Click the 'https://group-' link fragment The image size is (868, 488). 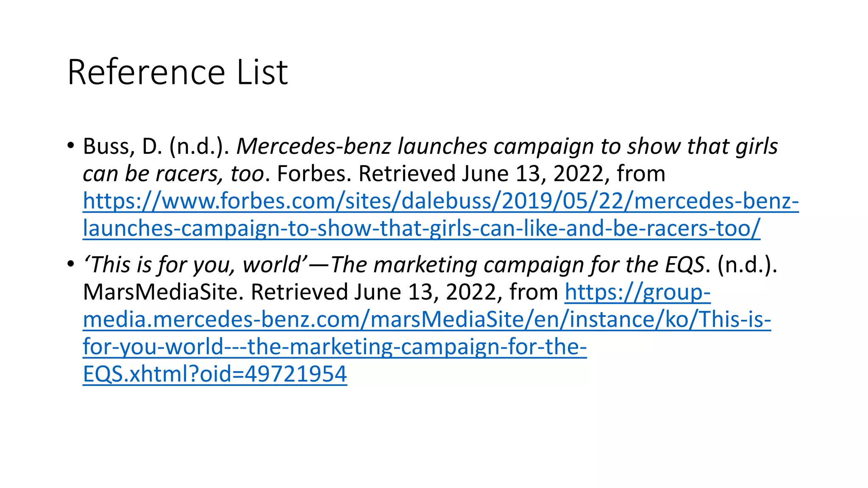tap(637, 292)
